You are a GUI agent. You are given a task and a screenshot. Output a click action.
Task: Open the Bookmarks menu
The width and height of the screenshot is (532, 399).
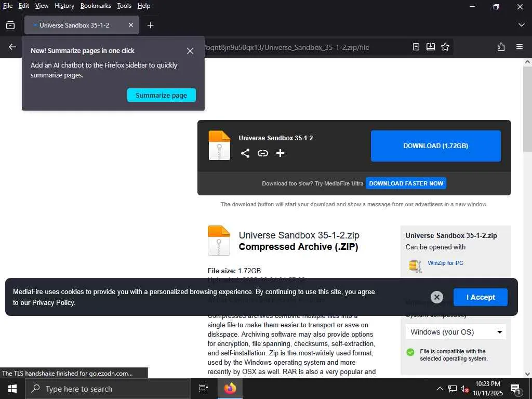[x=96, y=6]
